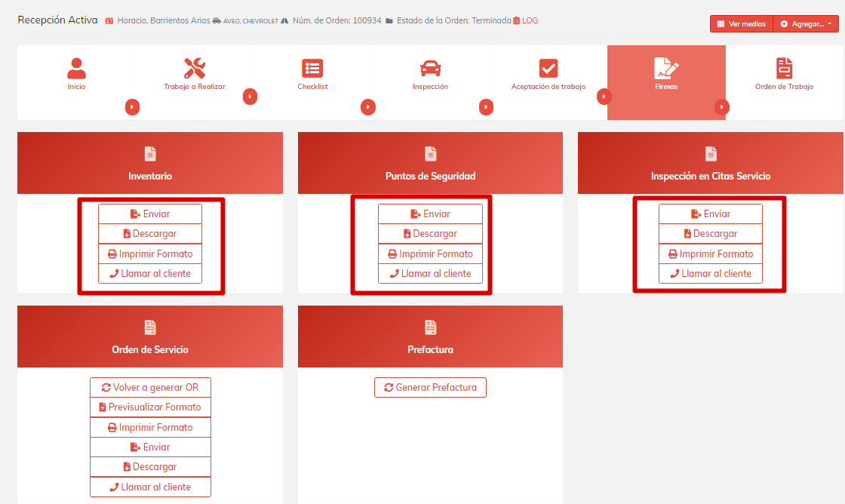
Task: Click the Firmas signature icon
Action: (666, 69)
